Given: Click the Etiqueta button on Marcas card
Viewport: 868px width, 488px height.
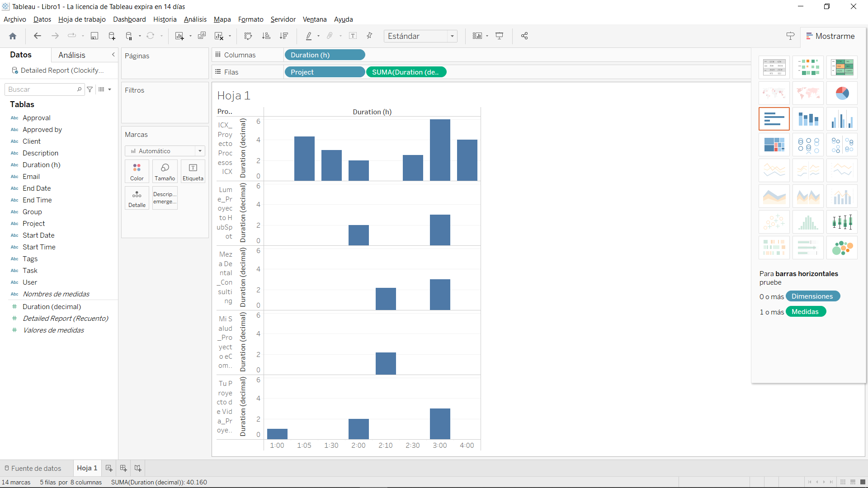Looking at the screenshot, I should click(193, 171).
